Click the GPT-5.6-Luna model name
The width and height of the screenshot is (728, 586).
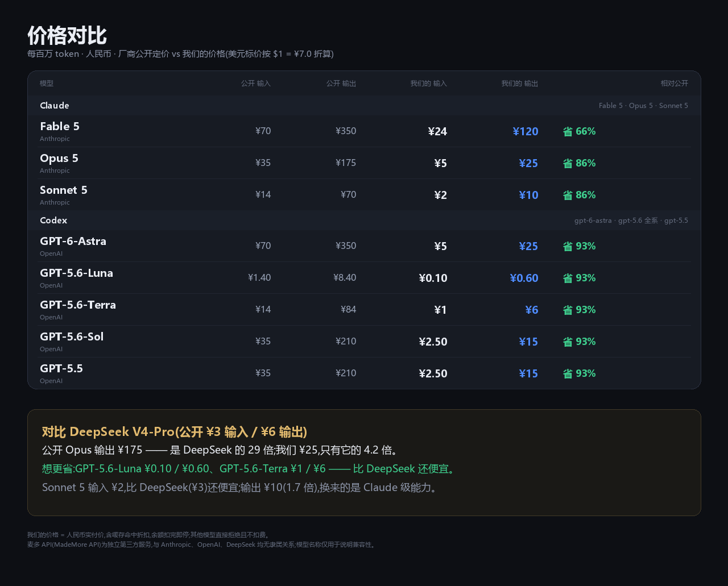click(76, 273)
